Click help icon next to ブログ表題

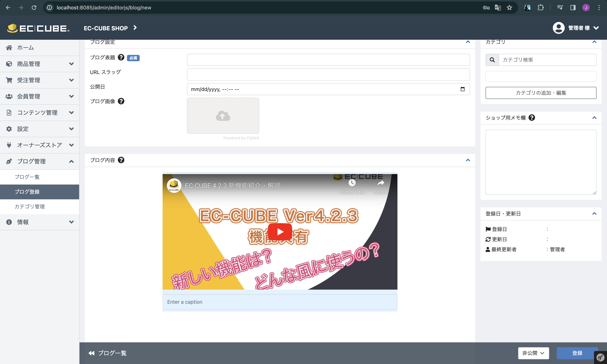[121, 57]
